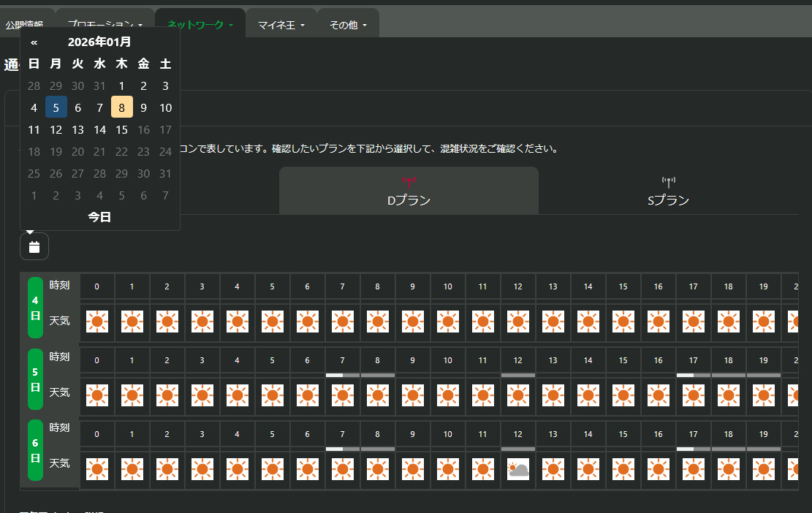Click the calendar icon button
Screen dimensions: 812x513
point(34,246)
